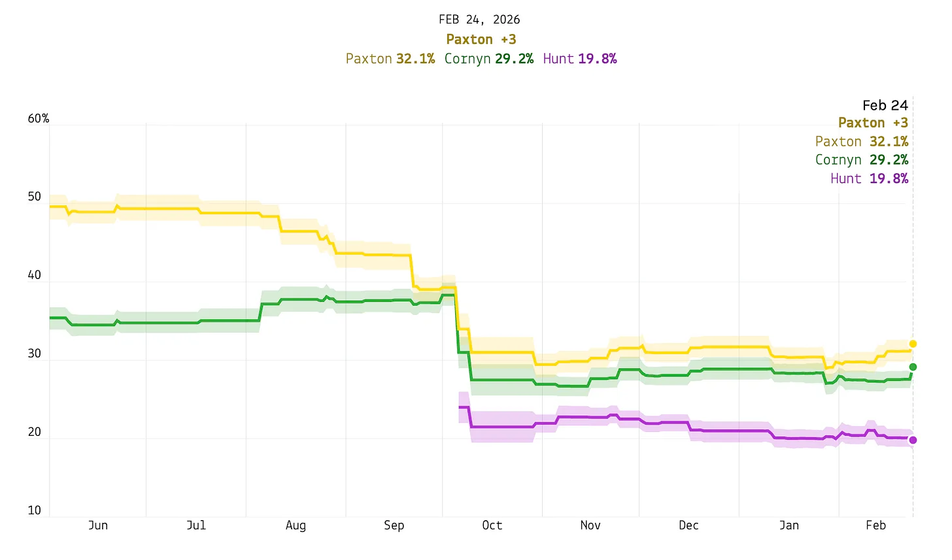Click Cornyn 29.2% in the top header

(488, 59)
